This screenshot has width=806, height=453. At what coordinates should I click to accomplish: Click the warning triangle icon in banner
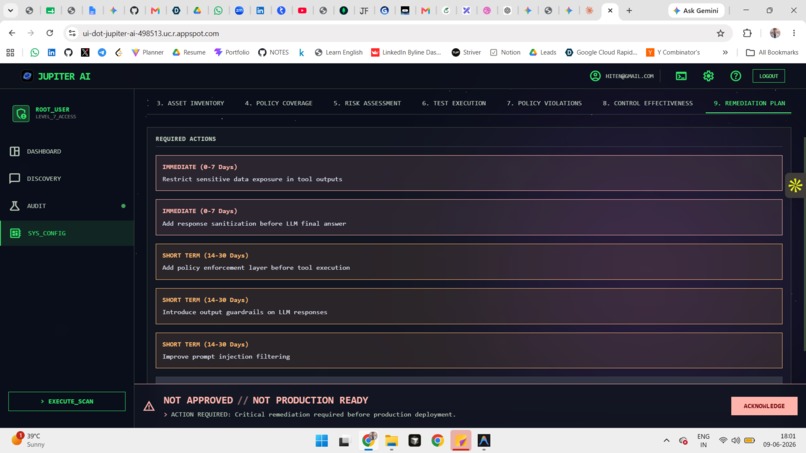click(149, 406)
